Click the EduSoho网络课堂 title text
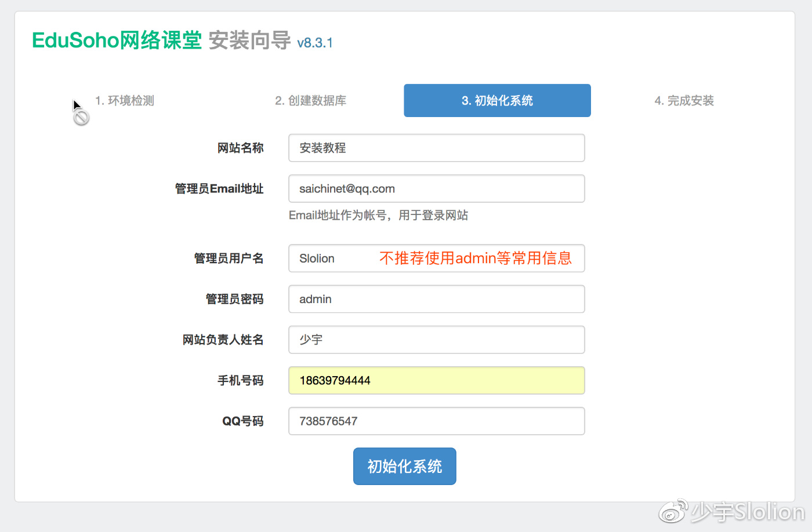The image size is (812, 532). click(x=117, y=41)
